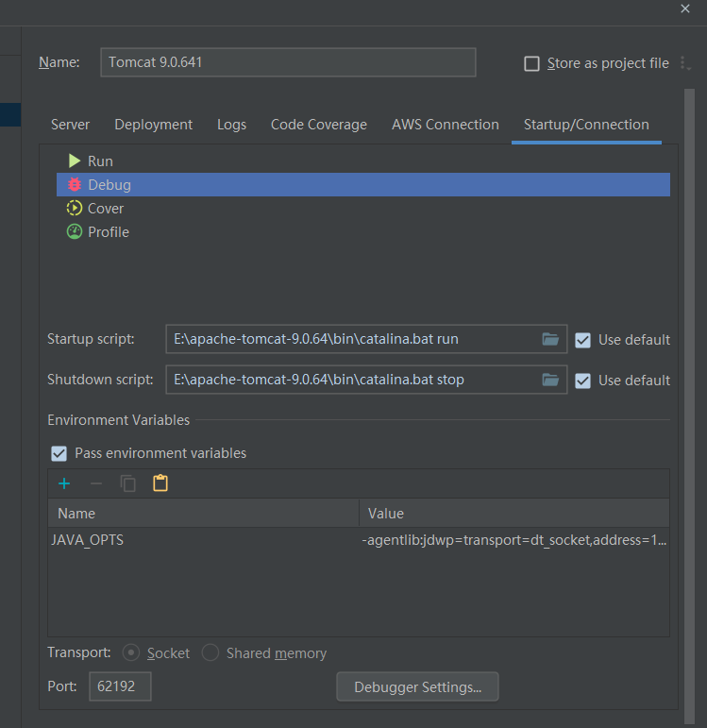Open the Code Coverage tab

tap(319, 125)
